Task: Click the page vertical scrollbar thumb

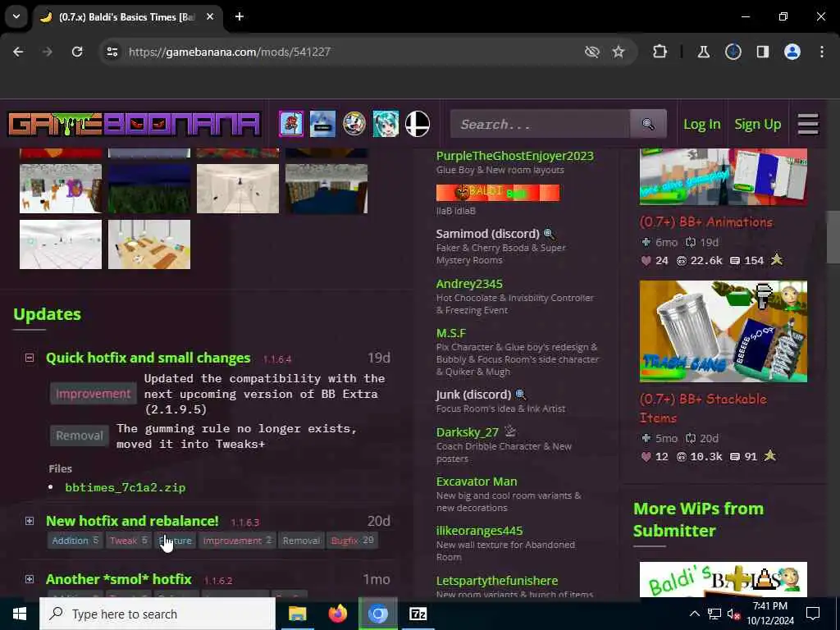Action: 833,237
